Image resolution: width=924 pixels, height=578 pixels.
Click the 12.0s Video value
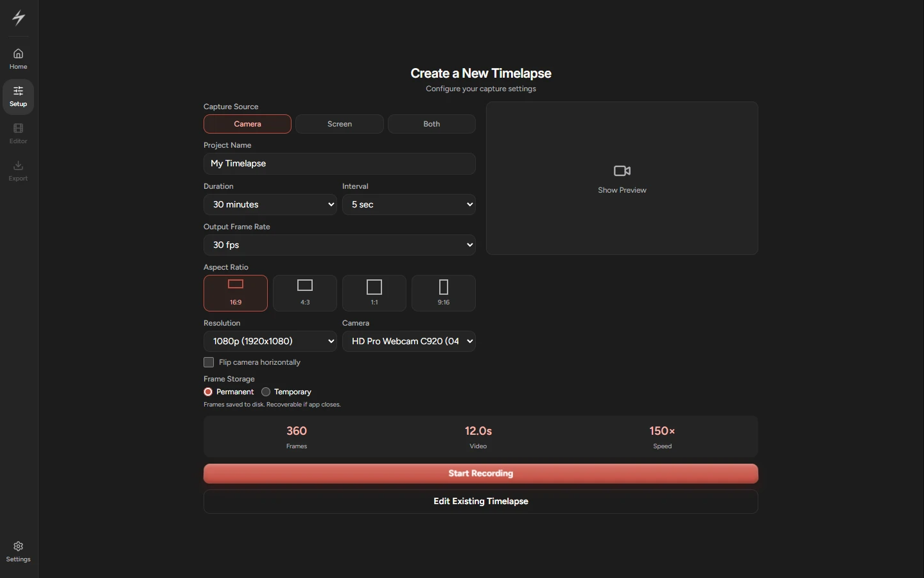[x=478, y=431]
